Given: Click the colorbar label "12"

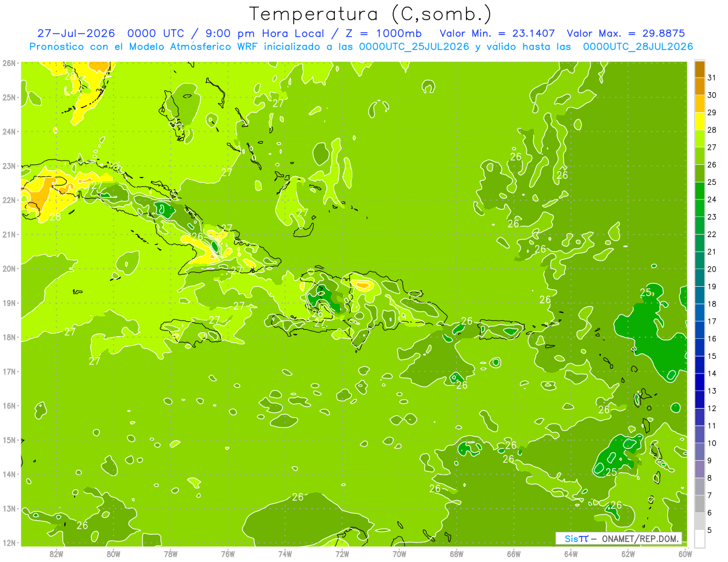Looking at the screenshot, I should pos(712,409).
